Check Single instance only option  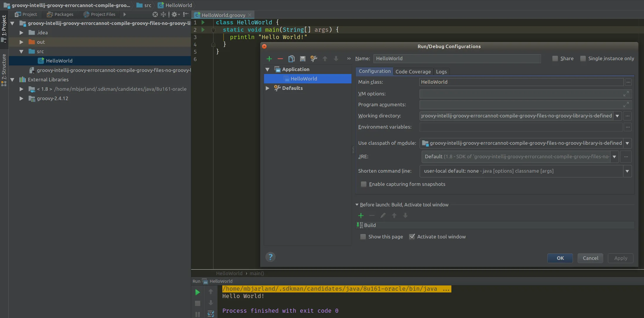(583, 58)
